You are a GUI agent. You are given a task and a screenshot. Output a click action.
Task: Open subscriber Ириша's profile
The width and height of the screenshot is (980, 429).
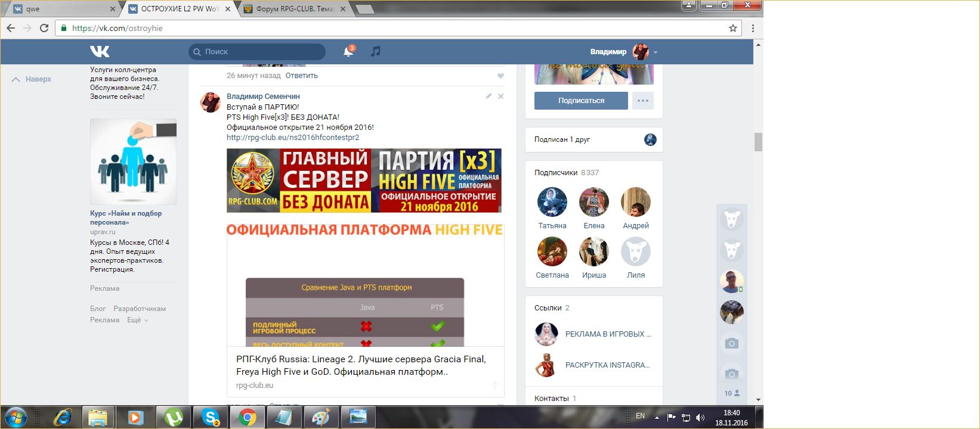(594, 251)
